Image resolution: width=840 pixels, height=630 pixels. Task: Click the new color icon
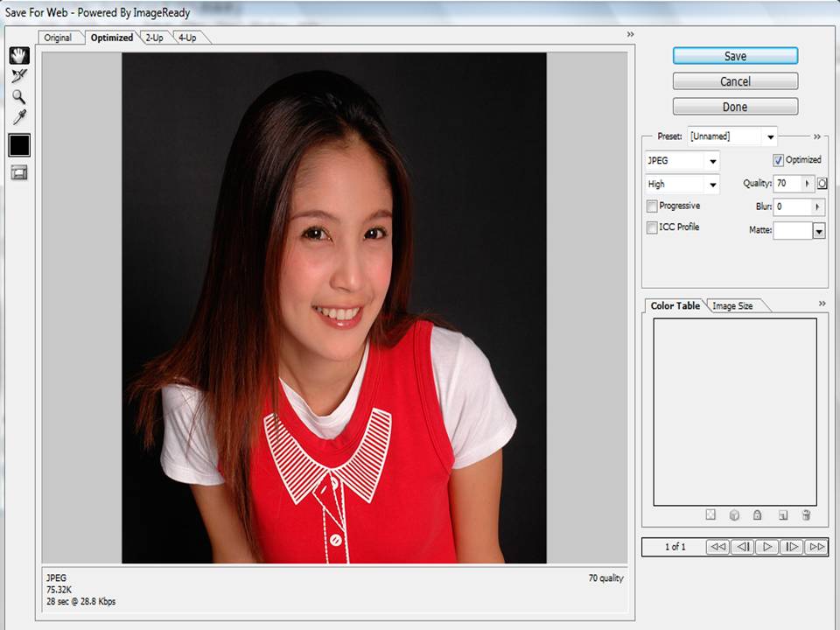(x=782, y=515)
